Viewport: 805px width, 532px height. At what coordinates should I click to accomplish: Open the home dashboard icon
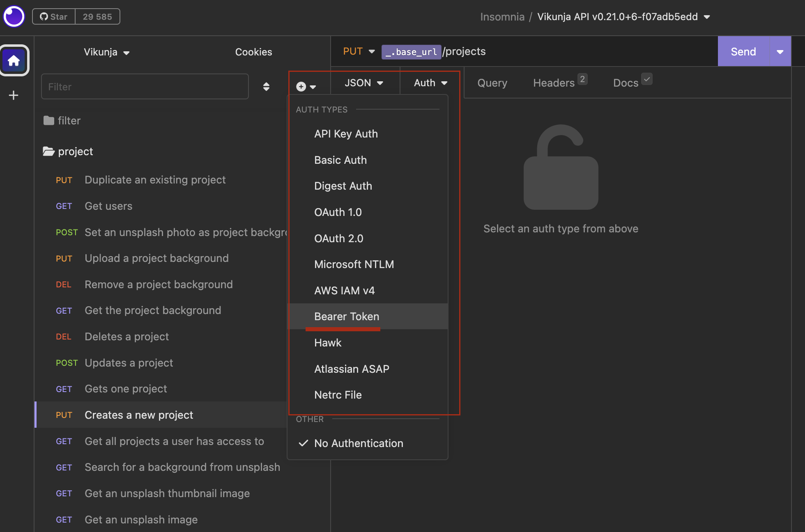coord(14,61)
